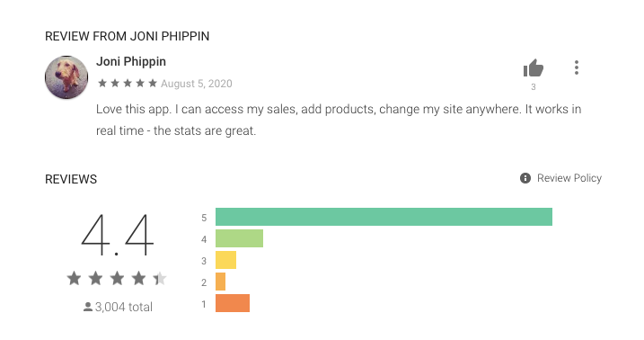Click the review text starting 'Love this app'
644x340 pixels.
coord(339,120)
